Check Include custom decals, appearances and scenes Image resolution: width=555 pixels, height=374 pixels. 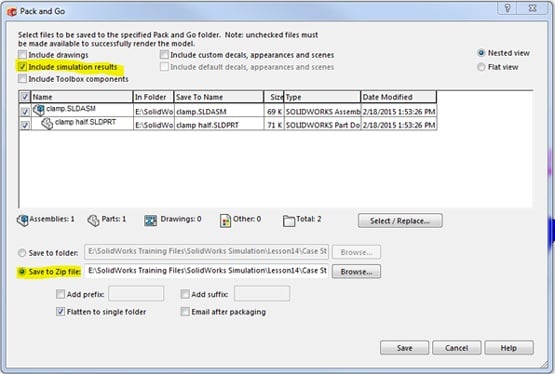coord(164,55)
